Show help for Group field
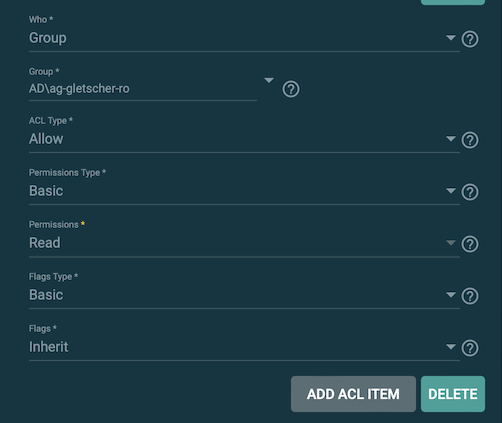The width and height of the screenshot is (502, 423). 291,89
